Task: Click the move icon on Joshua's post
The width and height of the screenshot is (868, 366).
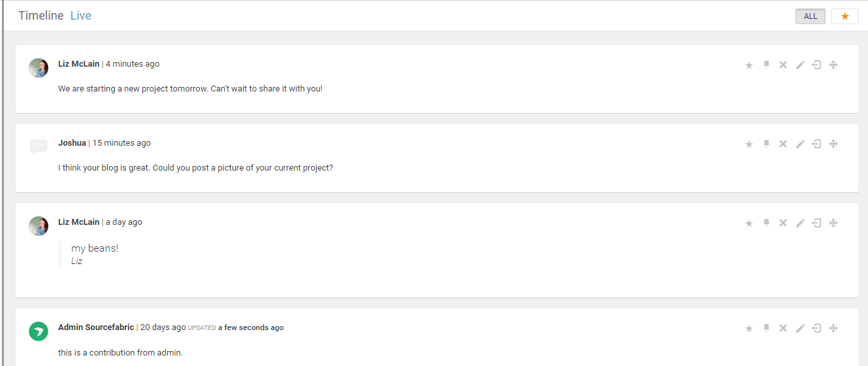Action: [833, 144]
